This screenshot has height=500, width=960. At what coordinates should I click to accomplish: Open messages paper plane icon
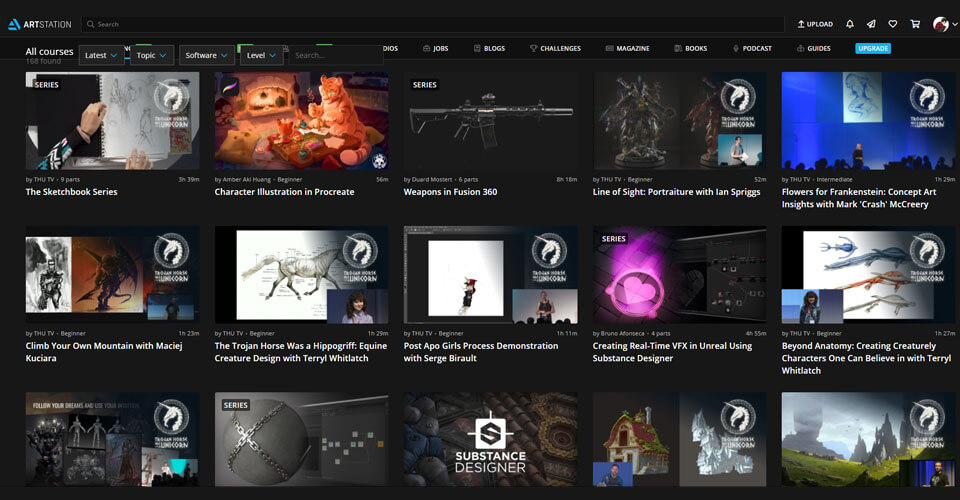coord(871,24)
